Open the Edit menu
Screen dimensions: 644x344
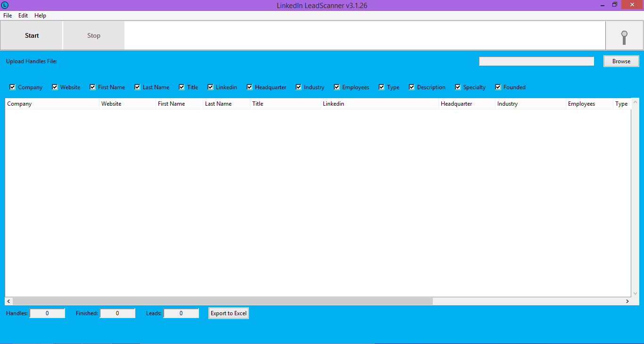[23, 16]
